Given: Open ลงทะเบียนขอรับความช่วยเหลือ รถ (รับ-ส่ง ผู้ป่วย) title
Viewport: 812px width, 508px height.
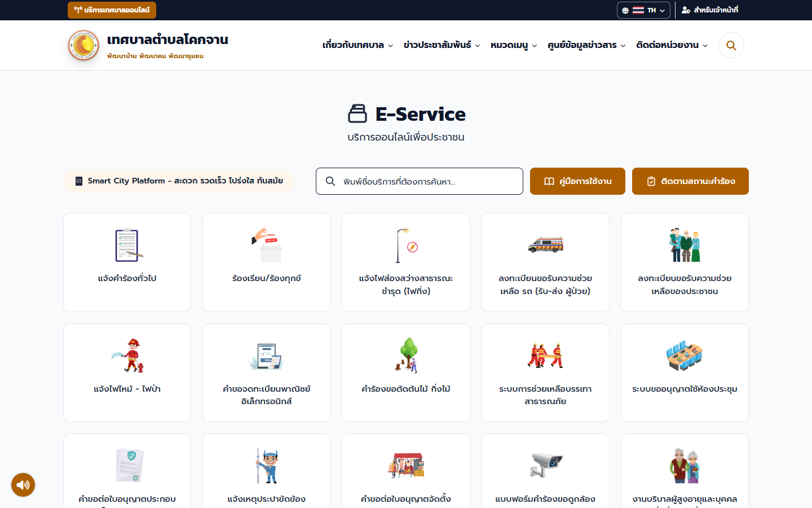Looking at the screenshot, I should tap(545, 284).
